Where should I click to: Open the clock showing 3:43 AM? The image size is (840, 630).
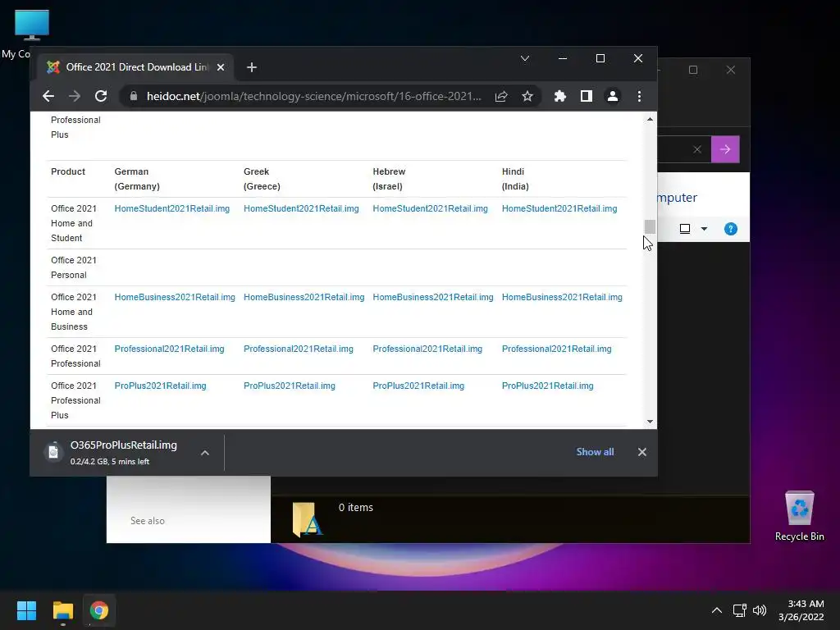point(801,610)
